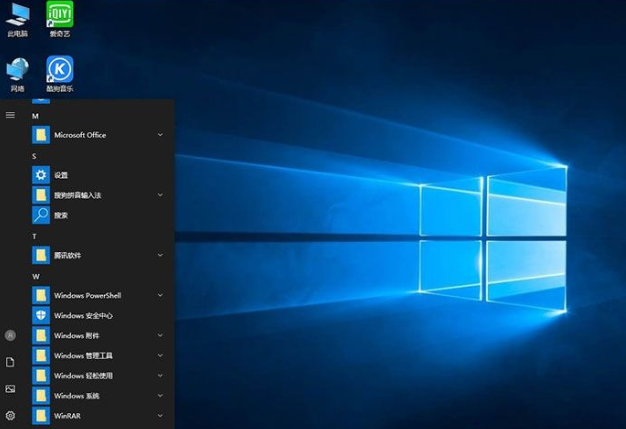This screenshot has height=429, width=626.
Task: Open Pictures icon in Start sidebar
Action: point(10,389)
